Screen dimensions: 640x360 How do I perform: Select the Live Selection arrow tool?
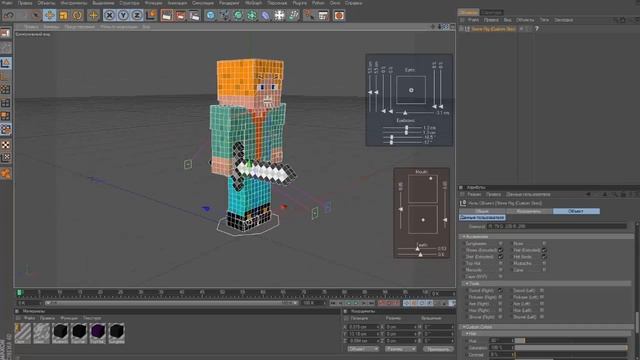pos(36,16)
